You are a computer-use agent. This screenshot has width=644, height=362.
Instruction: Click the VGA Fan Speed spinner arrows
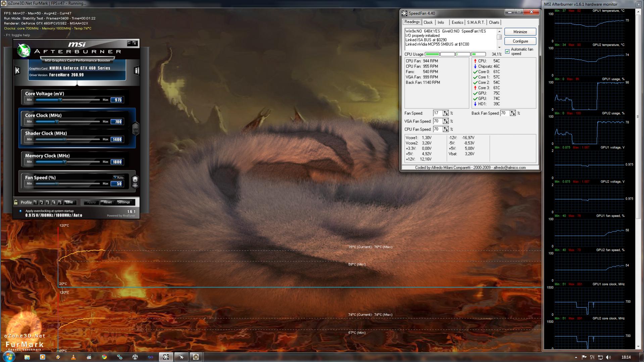click(445, 121)
